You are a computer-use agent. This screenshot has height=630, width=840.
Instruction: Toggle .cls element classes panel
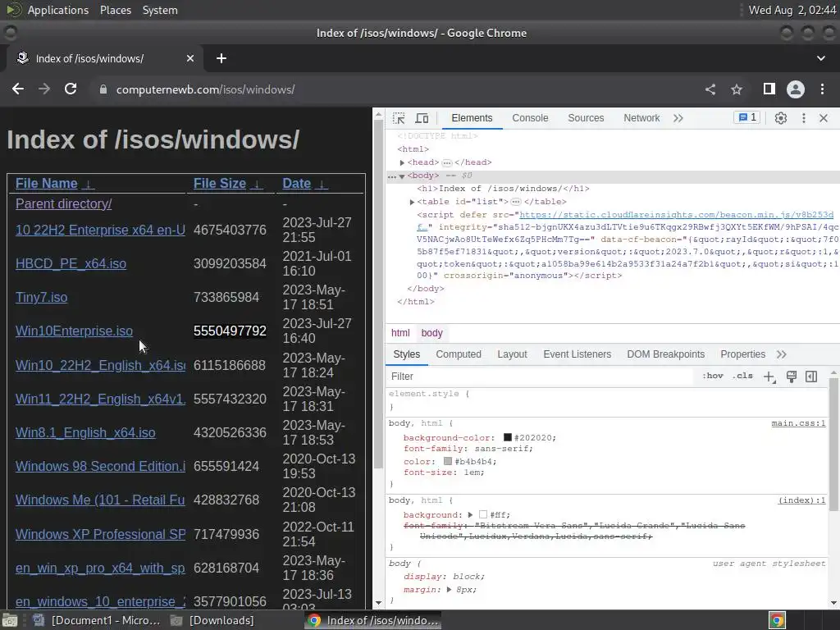(x=742, y=376)
